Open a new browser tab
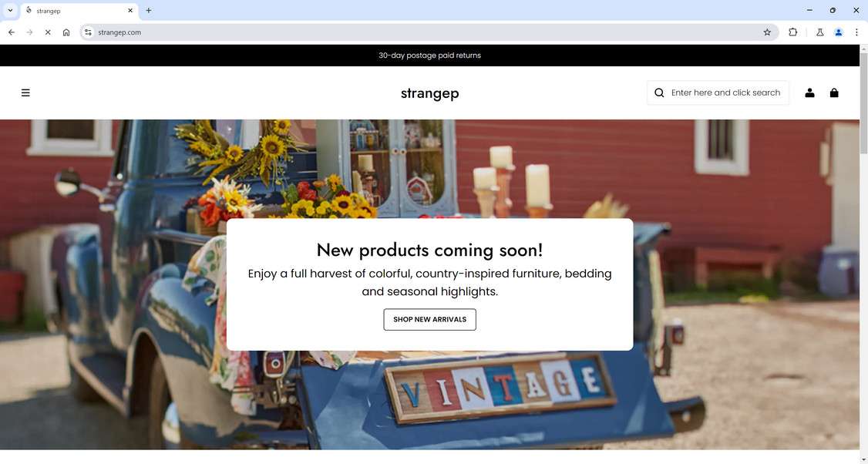868x464 pixels. pos(148,10)
